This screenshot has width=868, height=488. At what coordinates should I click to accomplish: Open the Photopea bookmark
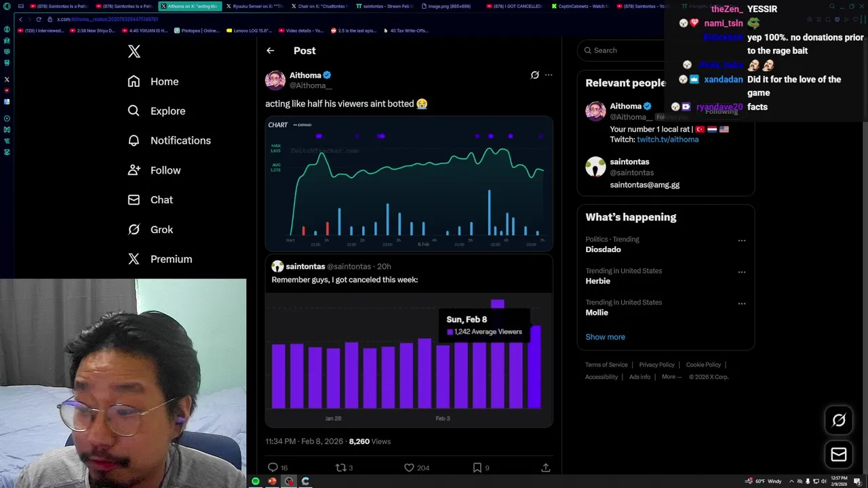pyautogui.click(x=197, y=30)
